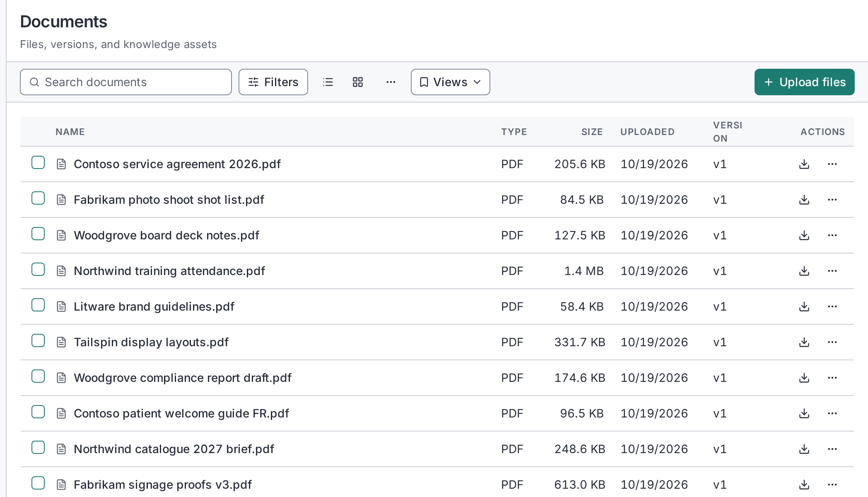Screen dimensions: 868x497
Task: Check Woodgrove compliance report draft row
Action: click(x=38, y=376)
